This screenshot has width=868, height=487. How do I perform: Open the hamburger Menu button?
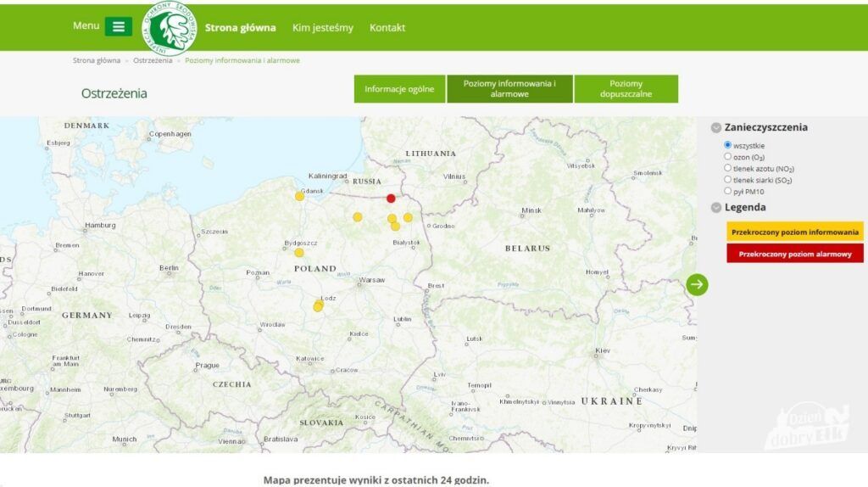coord(118,26)
